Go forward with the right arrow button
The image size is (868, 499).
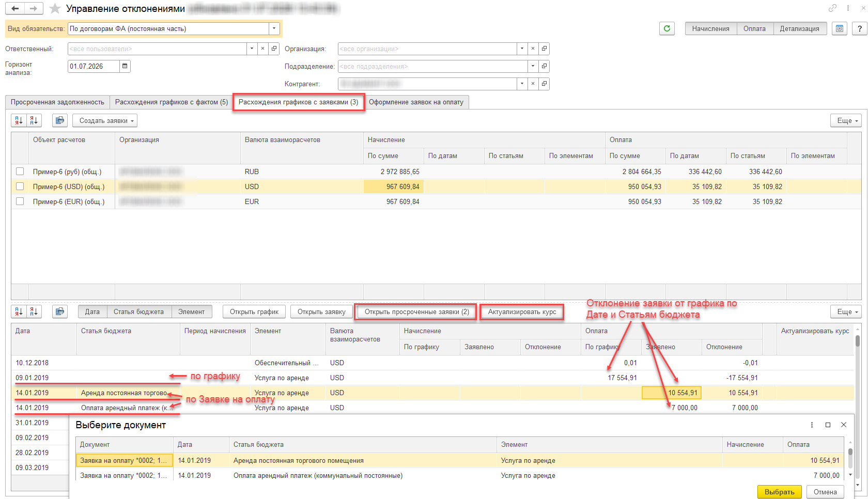coord(33,8)
